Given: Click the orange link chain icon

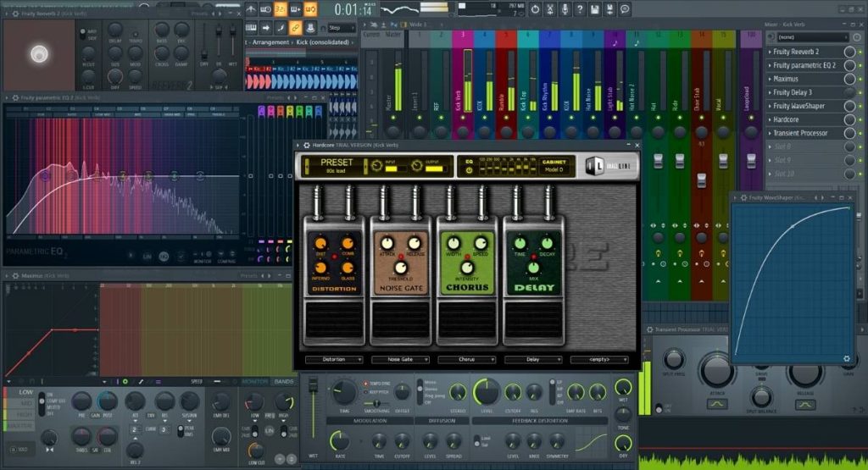Looking at the screenshot, I should (296, 28).
